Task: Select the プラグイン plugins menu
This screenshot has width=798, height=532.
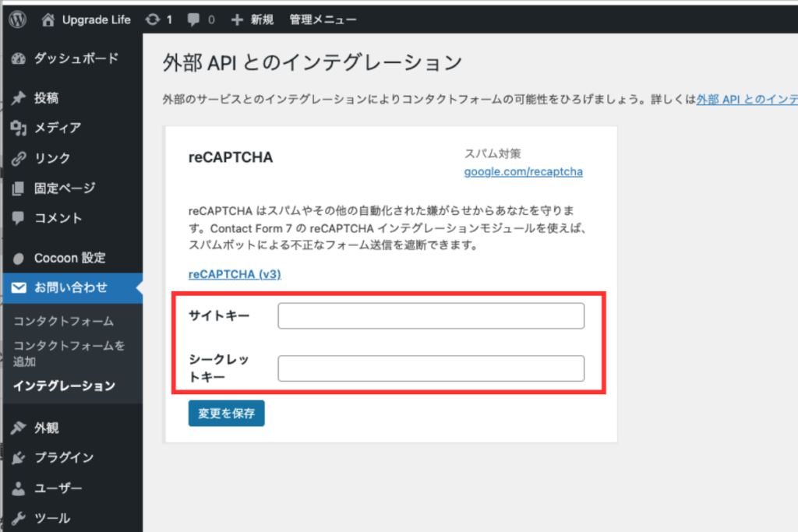Action: 64,457
